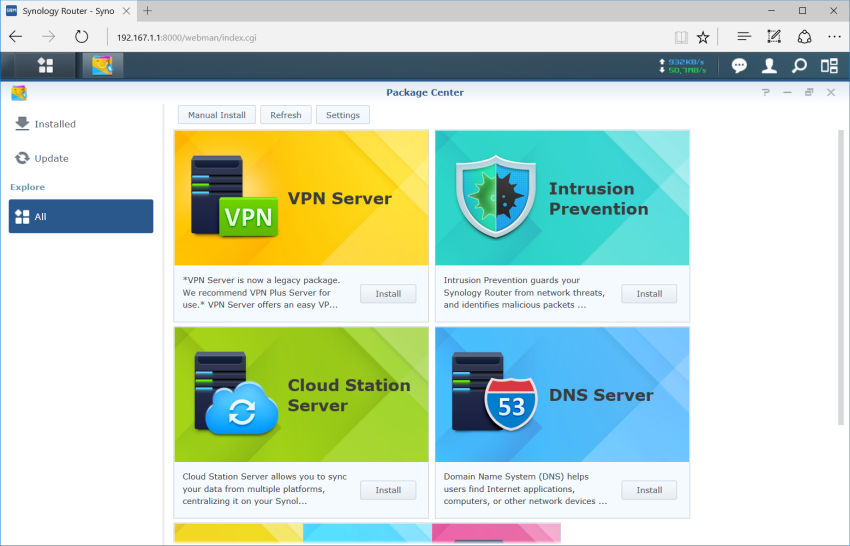Open the Cloud Station Server banner
Screen dimensions: 850x546
click(301, 395)
